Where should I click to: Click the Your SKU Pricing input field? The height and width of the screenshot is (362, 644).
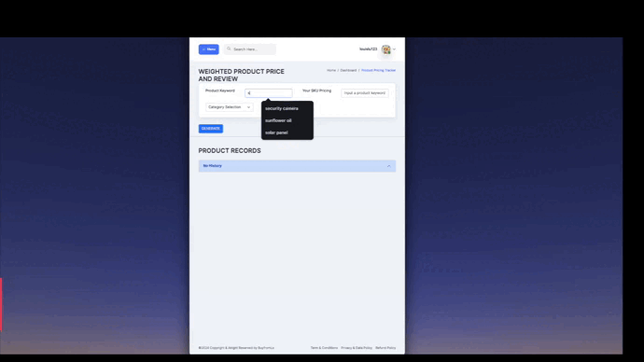click(x=365, y=93)
